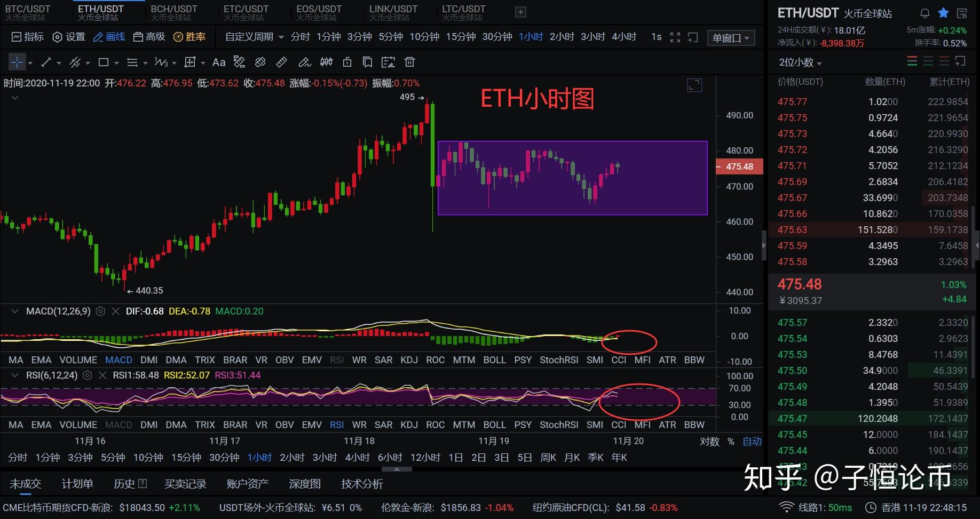This screenshot has height=519, width=980.
Task: Click the pop-out chart window icon
Action: 693,37
